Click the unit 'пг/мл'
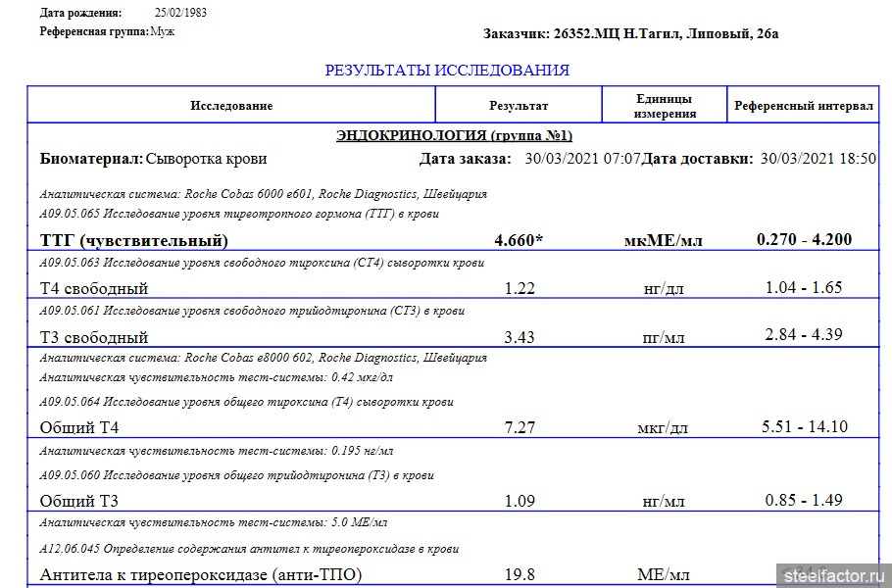The height and width of the screenshot is (588, 892). click(x=664, y=338)
